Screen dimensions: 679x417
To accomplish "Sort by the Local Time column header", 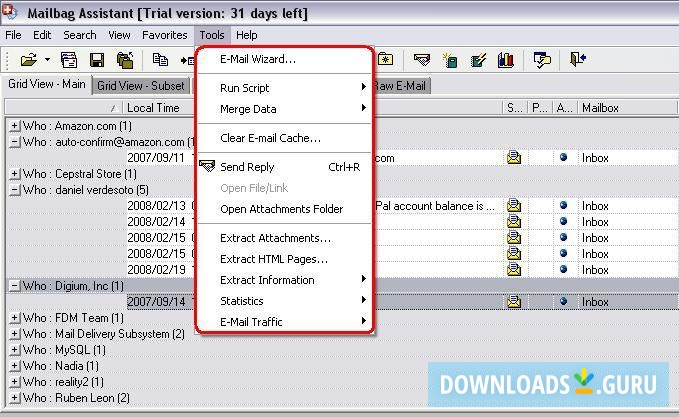I will (158, 108).
